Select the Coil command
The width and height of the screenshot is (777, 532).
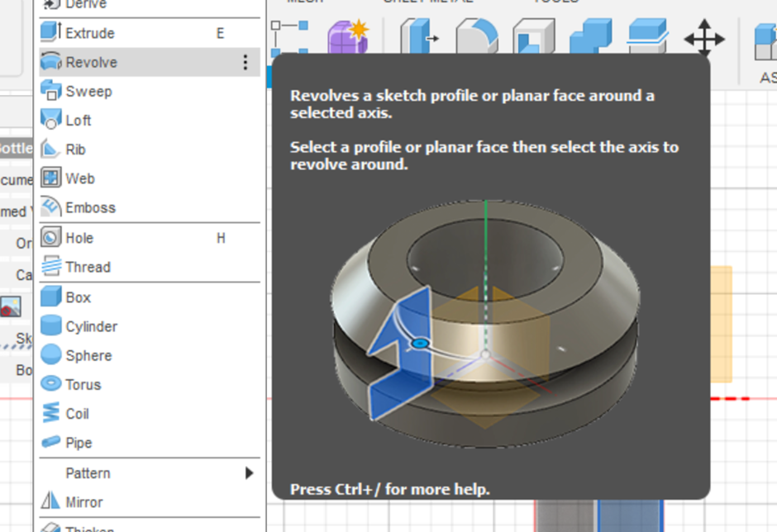(x=149, y=414)
